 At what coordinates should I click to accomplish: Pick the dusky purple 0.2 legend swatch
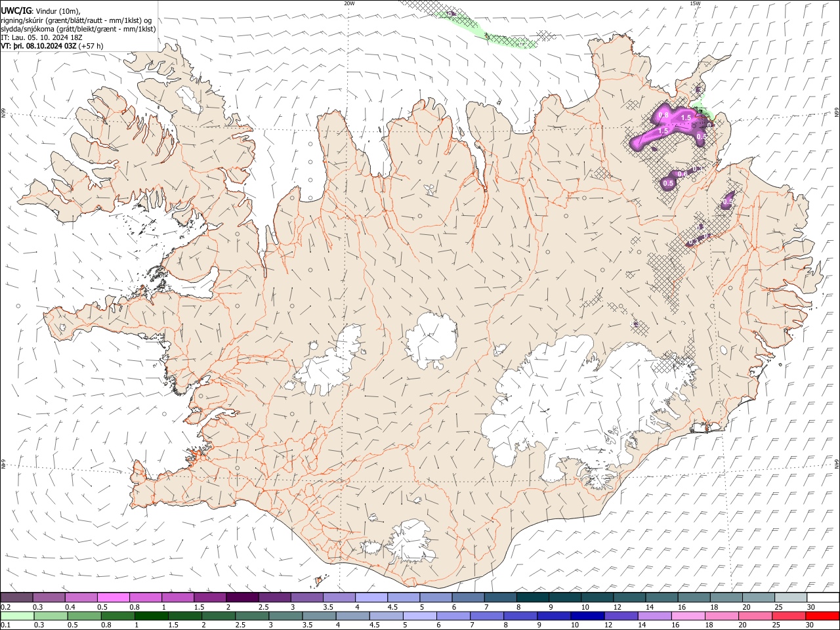coord(17,597)
